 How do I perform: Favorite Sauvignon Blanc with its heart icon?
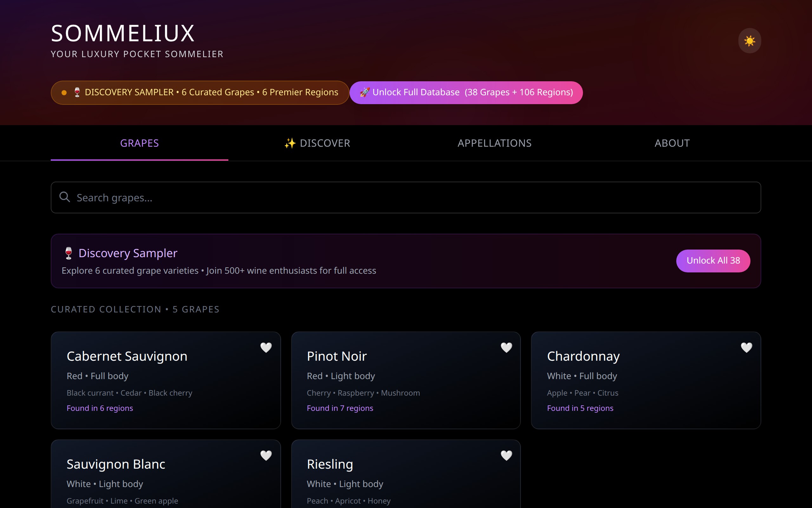pyautogui.click(x=266, y=455)
